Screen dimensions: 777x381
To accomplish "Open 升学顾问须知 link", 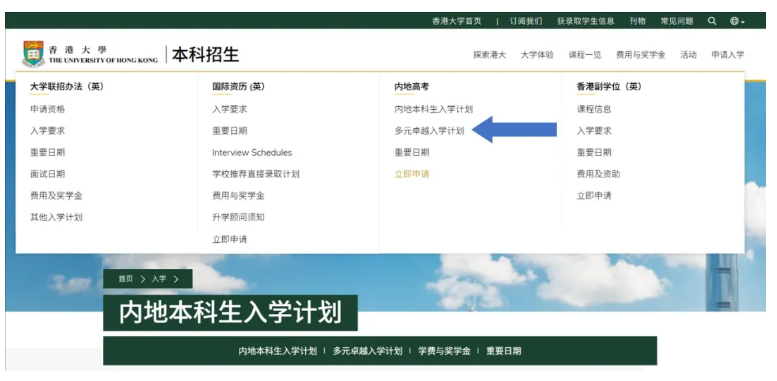I will coord(238,217).
